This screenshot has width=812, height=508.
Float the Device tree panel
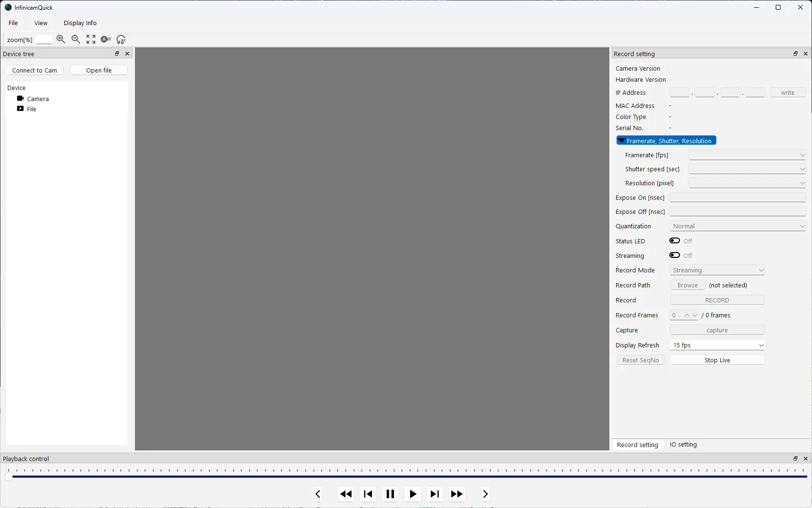117,54
